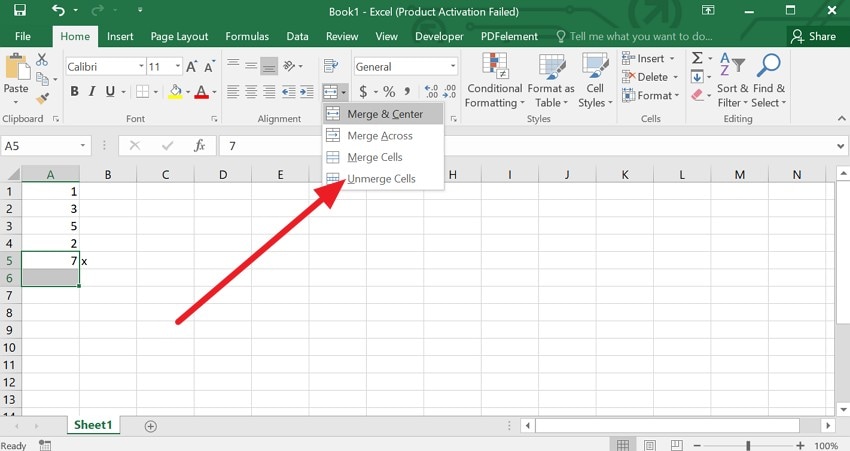This screenshot has width=850, height=451.
Task: Set Bottom Align for cells
Action: [x=269, y=66]
